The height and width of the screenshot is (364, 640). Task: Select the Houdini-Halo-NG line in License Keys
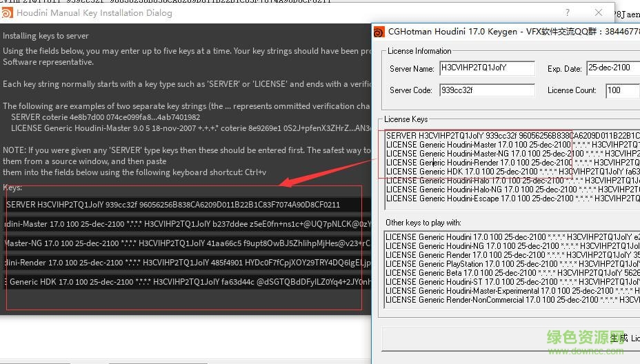512,190
